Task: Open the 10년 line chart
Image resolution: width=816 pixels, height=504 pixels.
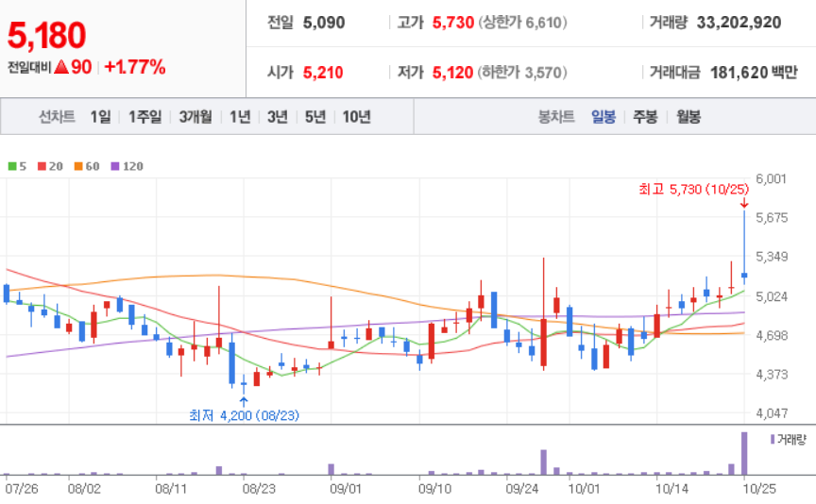Action: [356, 117]
